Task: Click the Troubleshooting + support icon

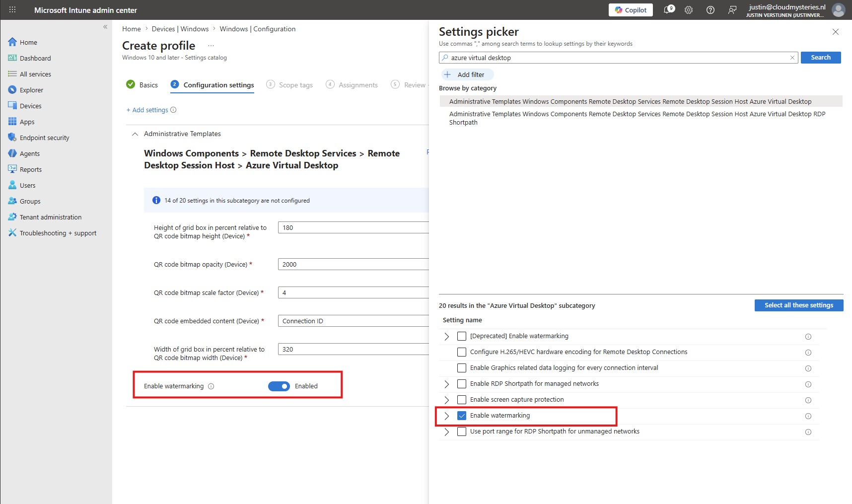Action: point(12,233)
